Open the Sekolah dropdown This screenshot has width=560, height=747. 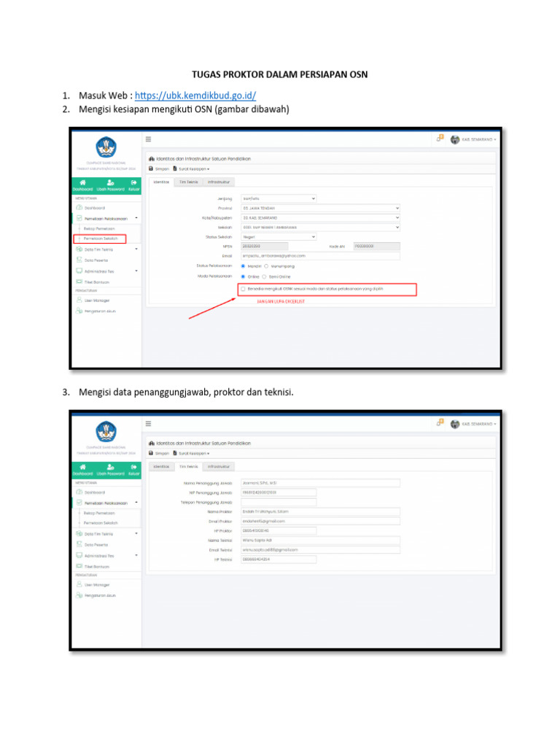pyautogui.click(x=321, y=228)
